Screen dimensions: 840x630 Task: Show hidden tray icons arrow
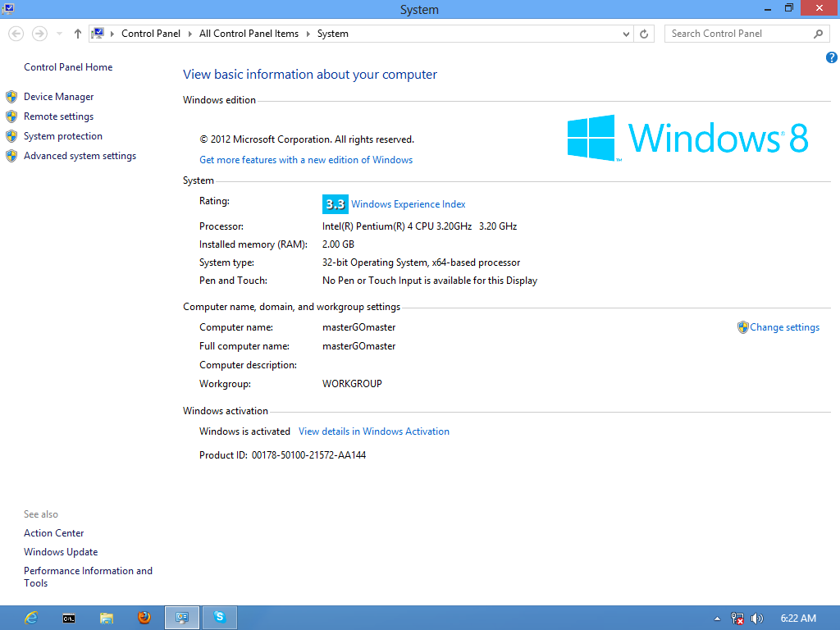point(717,619)
